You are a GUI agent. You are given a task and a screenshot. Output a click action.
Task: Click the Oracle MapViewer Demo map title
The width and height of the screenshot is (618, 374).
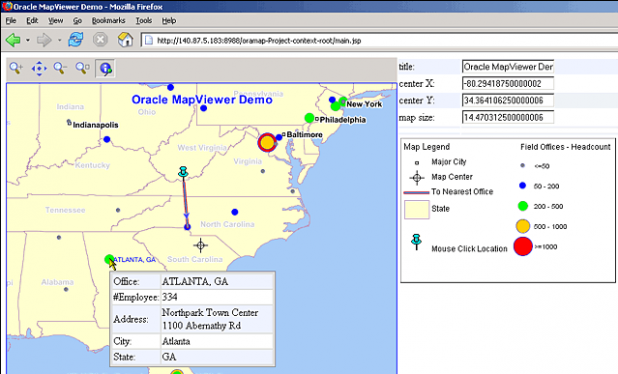pos(202,100)
